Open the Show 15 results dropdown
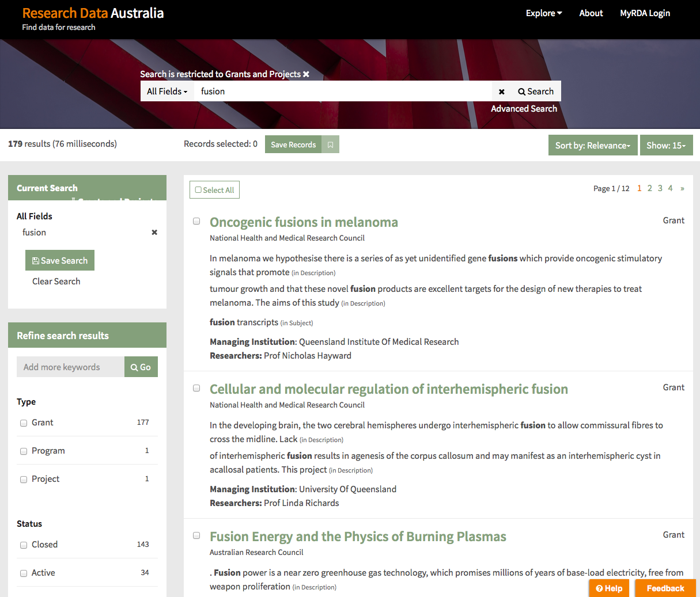This screenshot has width=700, height=597. point(665,146)
